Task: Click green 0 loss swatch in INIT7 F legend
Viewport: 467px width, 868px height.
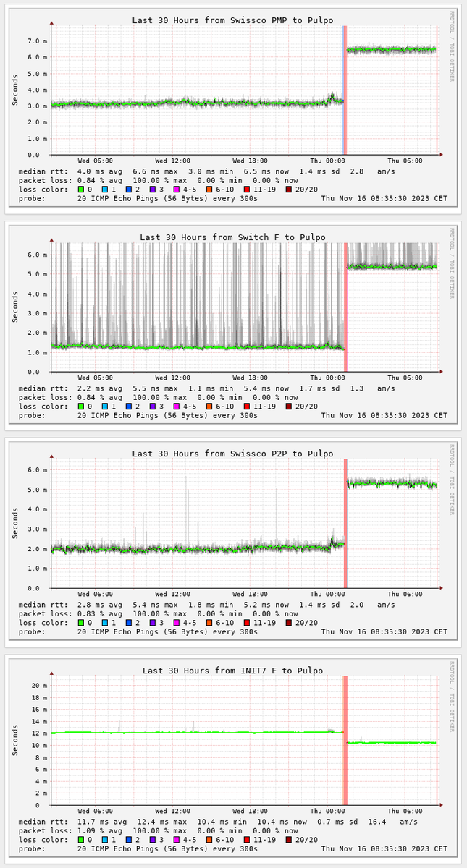Action: 81,840
